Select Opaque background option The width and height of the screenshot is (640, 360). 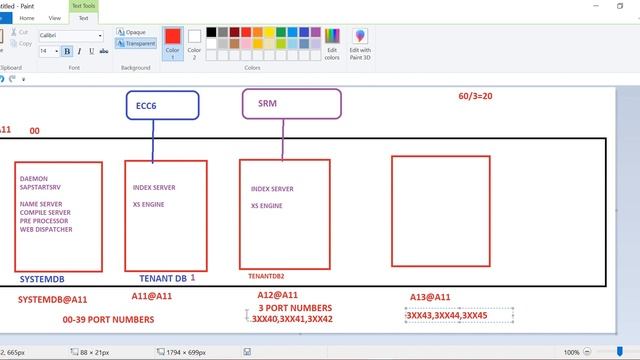click(131, 32)
